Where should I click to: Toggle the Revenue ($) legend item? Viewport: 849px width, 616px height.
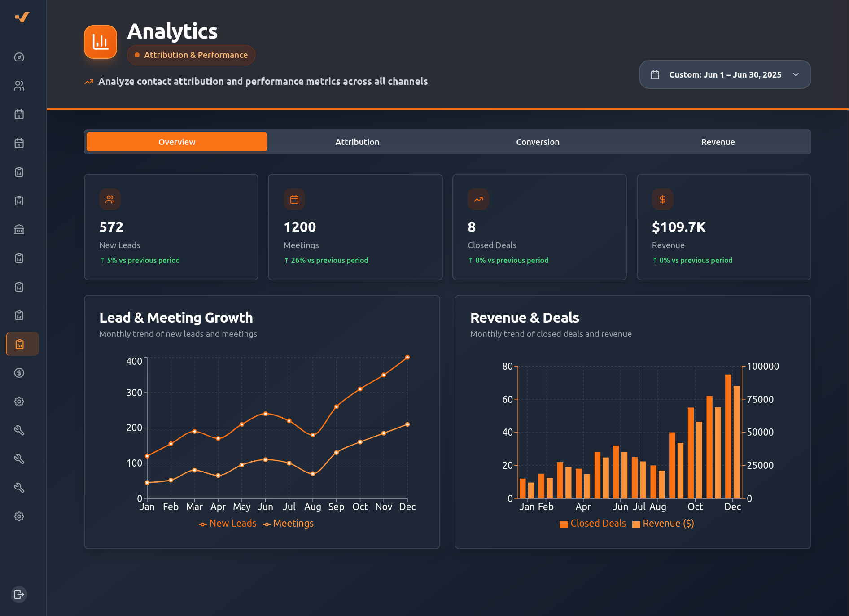(x=663, y=524)
